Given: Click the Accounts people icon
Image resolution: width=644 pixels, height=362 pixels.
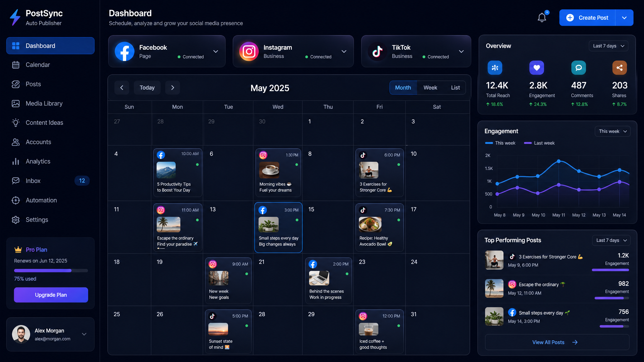Looking at the screenshot, I should (16, 142).
